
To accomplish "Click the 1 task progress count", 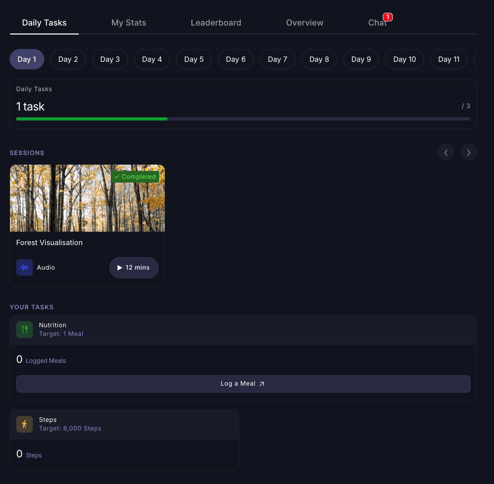I will click(x=30, y=107).
